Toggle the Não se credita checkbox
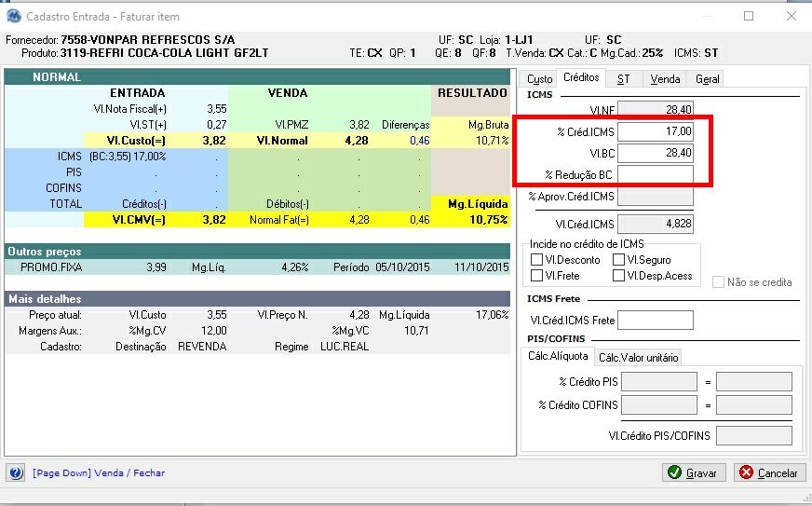 click(x=718, y=282)
